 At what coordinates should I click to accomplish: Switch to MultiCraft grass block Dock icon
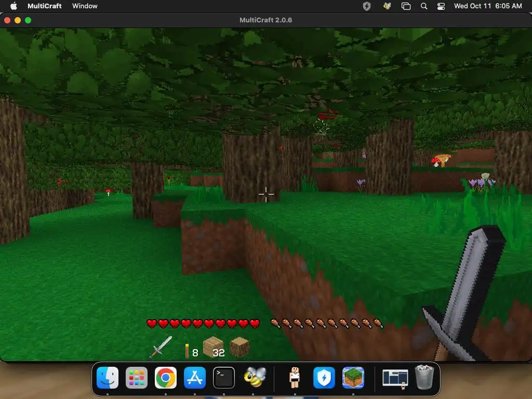point(353,378)
